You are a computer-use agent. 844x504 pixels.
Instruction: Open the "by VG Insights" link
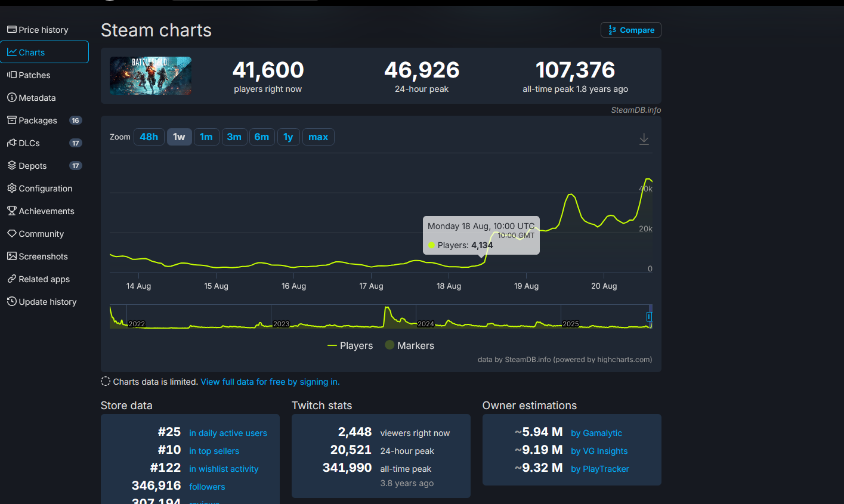pos(599,451)
